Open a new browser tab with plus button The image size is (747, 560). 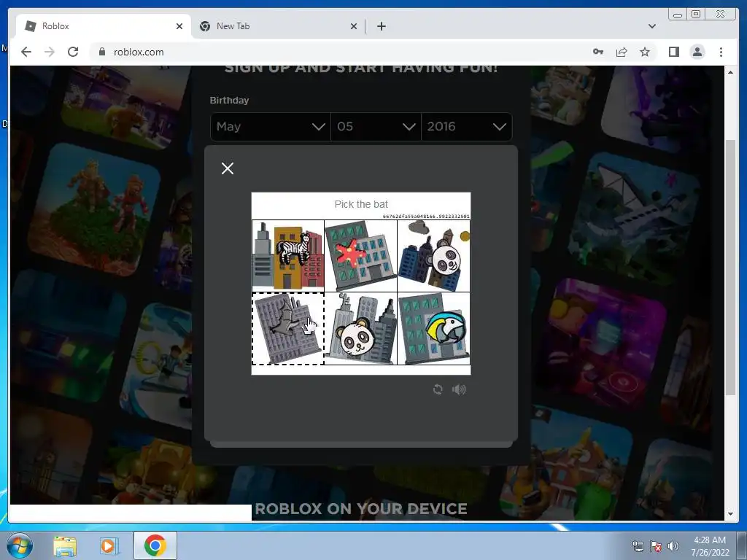381,26
